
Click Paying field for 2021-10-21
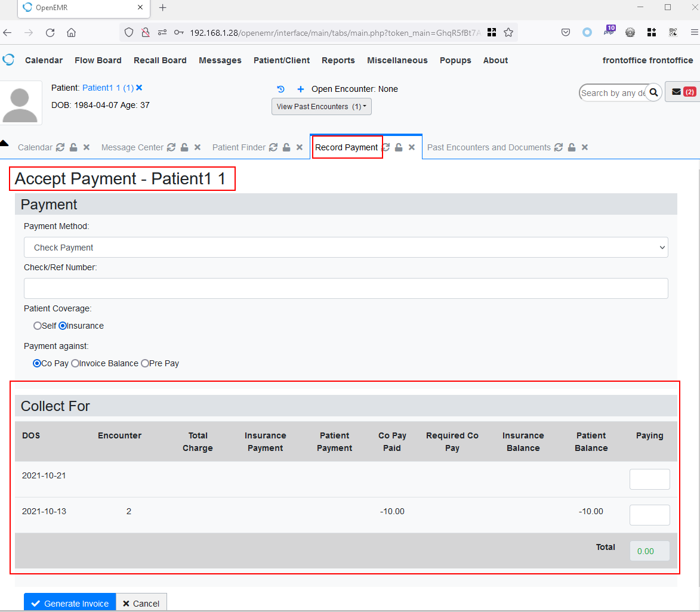(x=649, y=479)
